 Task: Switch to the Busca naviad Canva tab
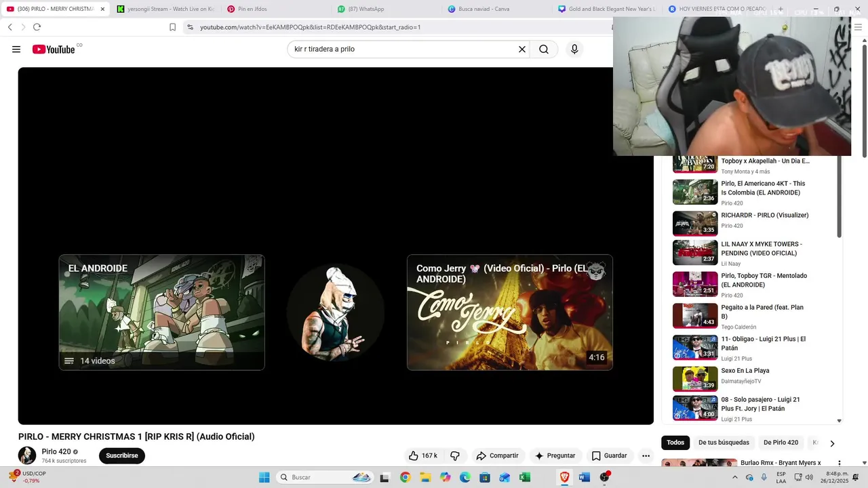tap(496, 9)
